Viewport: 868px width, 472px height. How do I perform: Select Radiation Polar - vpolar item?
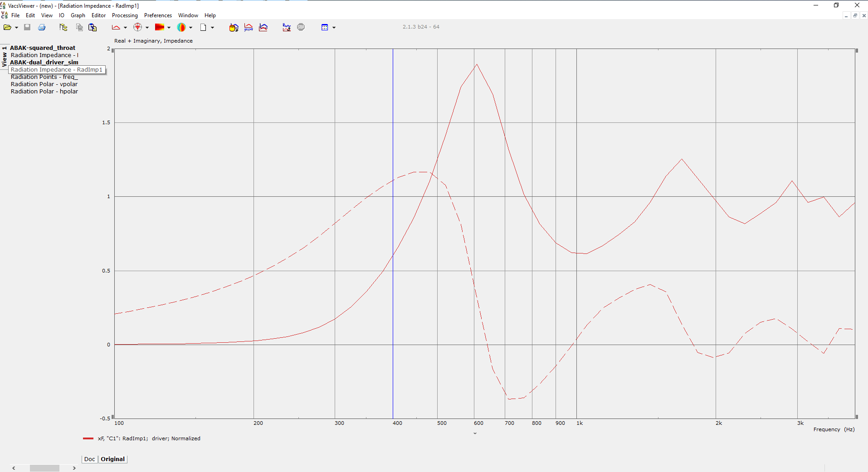click(x=44, y=84)
